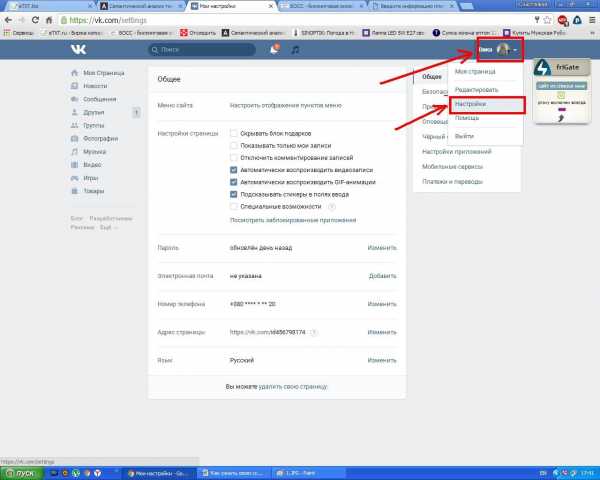
Task: Click Изменить next to Язык
Action: [x=382, y=361]
